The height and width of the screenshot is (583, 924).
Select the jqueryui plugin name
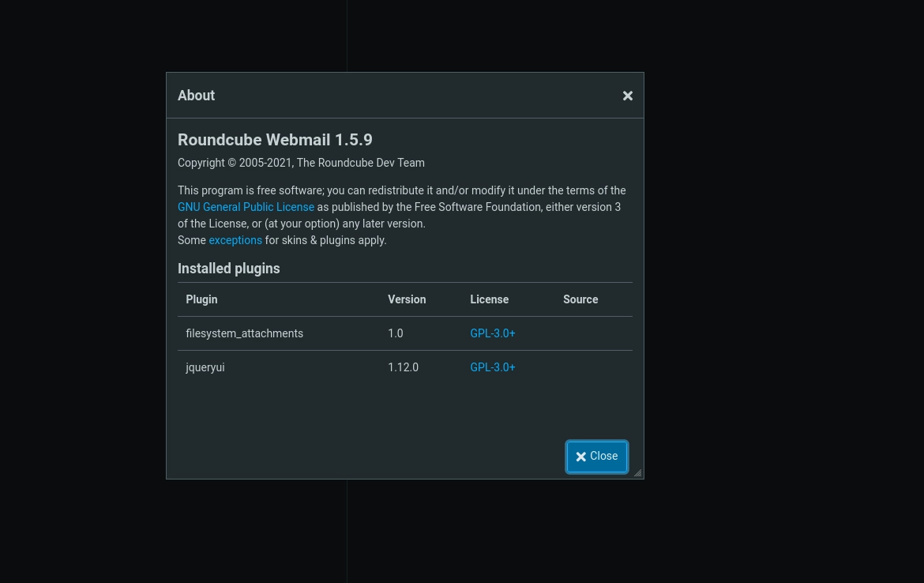[x=205, y=367]
